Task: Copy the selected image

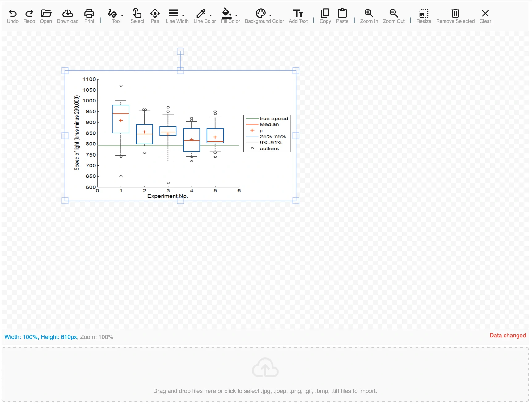Action: pyautogui.click(x=325, y=13)
